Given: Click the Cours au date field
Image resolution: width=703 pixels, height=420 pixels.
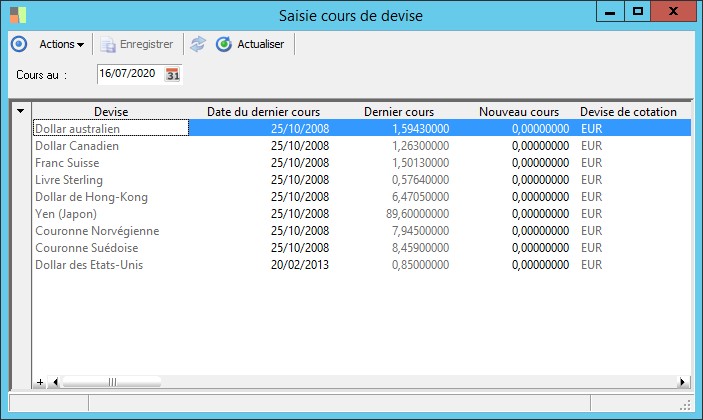Looking at the screenshot, I should pyautogui.click(x=129, y=74).
